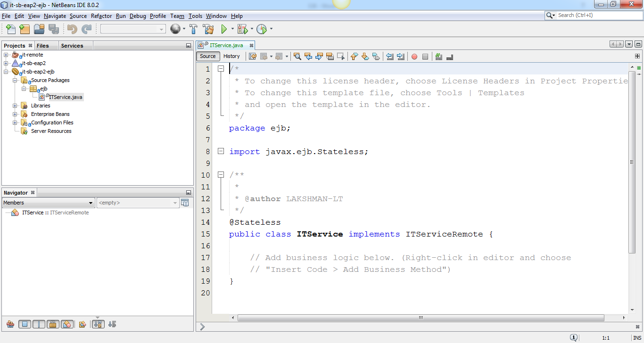This screenshot has height=343, width=644.
Task: Clean and Build with hammer-broom icon
Action: click(x=208, y=29)
